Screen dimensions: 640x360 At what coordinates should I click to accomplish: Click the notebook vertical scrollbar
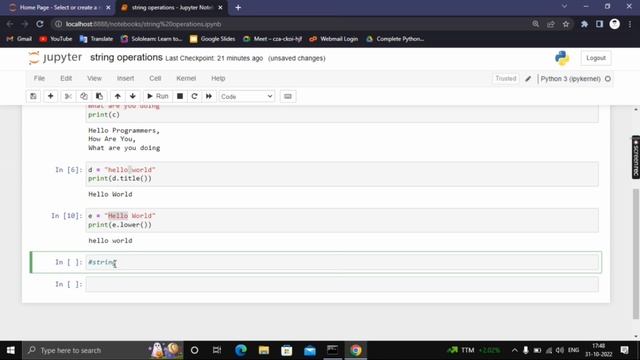pos(636,253)
